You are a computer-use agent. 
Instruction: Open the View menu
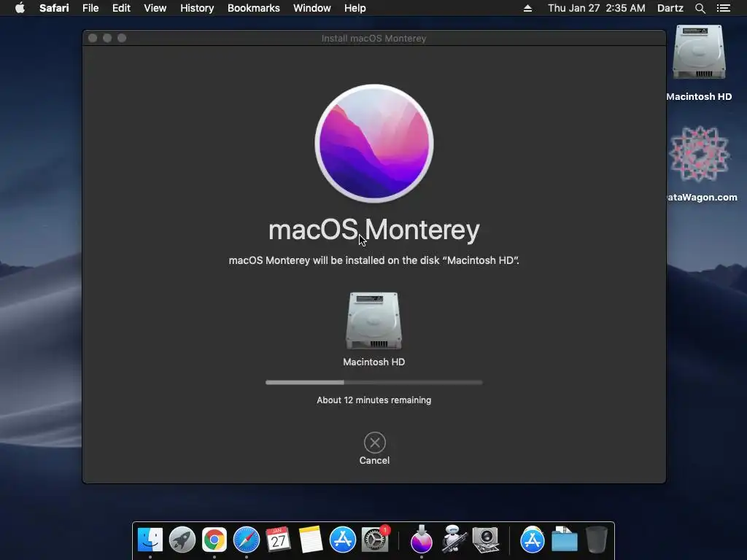coord(155,8)
